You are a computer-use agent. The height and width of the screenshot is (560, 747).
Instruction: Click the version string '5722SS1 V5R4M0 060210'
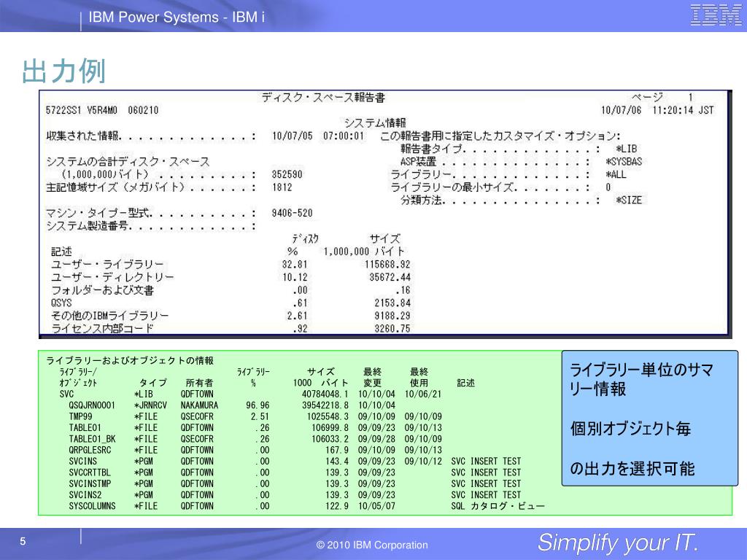coord(102,111)
